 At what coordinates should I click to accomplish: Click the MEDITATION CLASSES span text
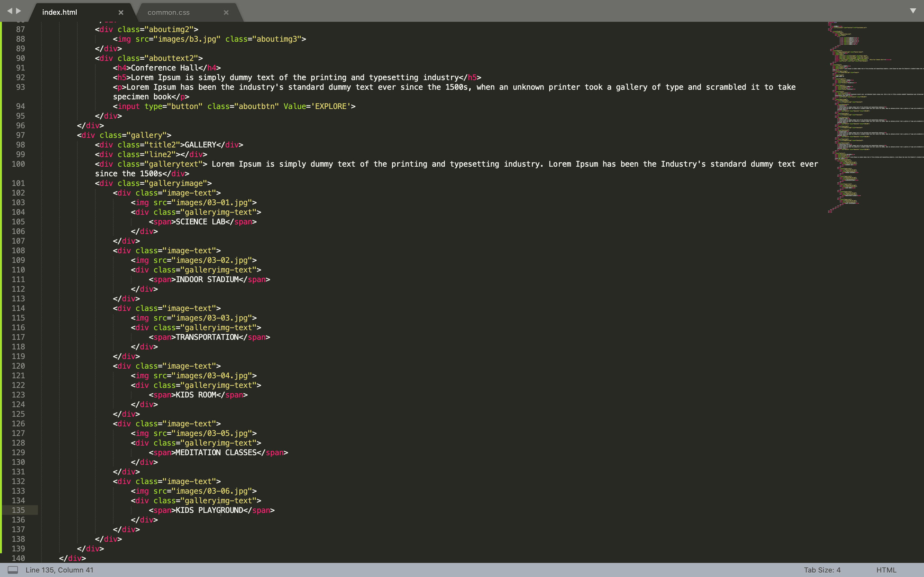click(216, 453)
